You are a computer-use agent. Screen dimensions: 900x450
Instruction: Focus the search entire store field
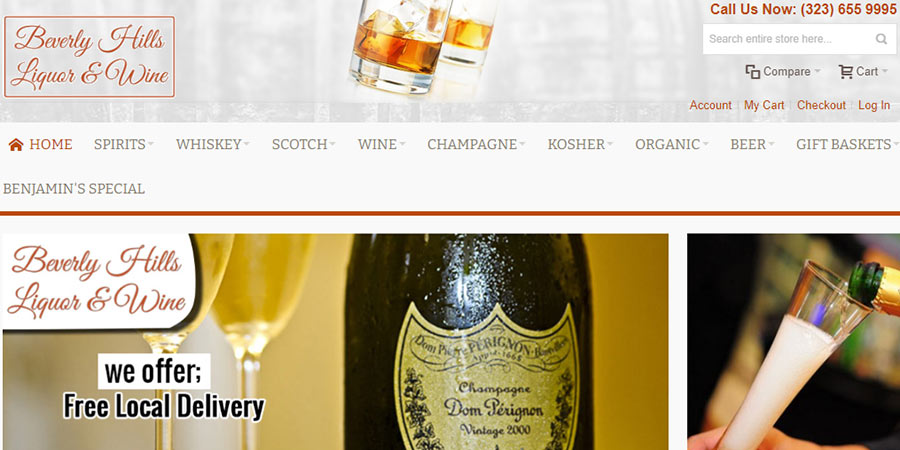coord(788,39)
